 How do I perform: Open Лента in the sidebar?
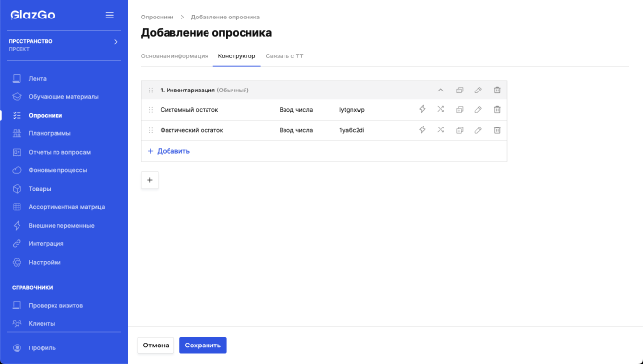click(37, 78)
